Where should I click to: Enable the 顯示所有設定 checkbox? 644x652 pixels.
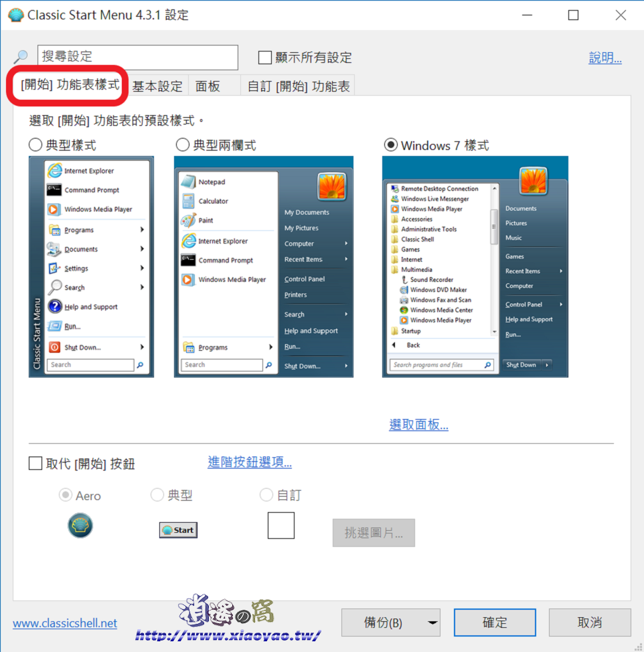point(265,58)
